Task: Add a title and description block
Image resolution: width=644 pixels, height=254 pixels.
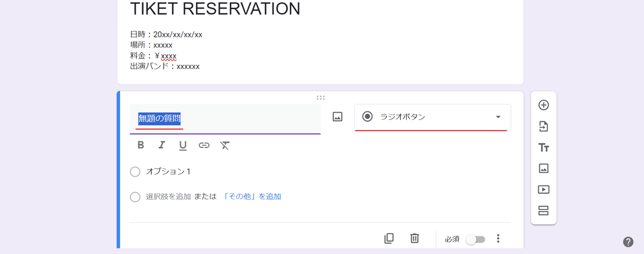Action: (x=544, y=147)
